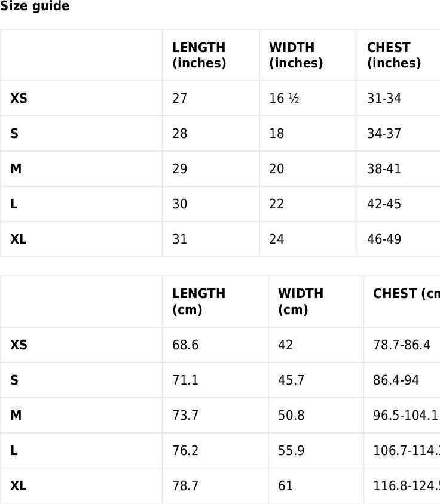Viewport: 440px width, 504px height.
Task: Select the CHEST (inches) column header
Action: [x=399, y=56]
